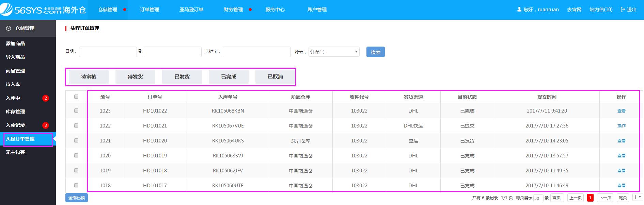Click the 全部已读 button
Viewport: 644px width, 205px height.
tap(77, 198)
